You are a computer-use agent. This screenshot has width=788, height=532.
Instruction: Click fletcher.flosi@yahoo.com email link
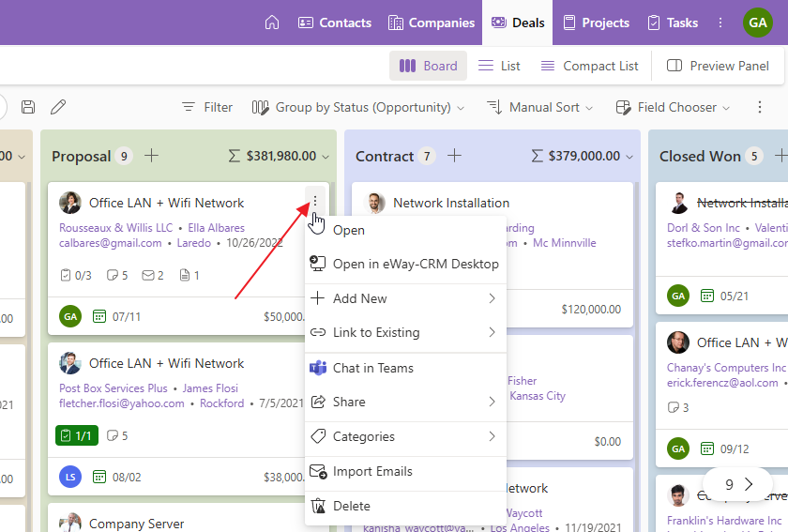[122, 403]
